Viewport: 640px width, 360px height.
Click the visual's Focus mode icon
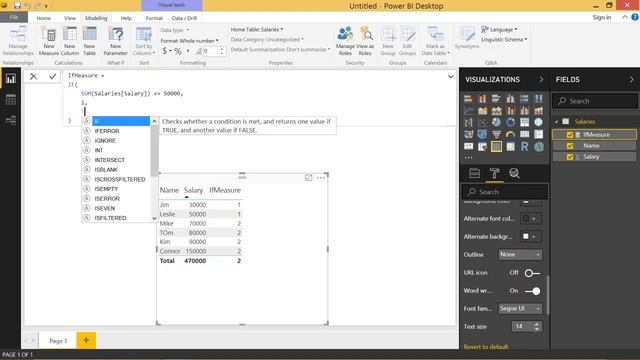pos(309,178)
